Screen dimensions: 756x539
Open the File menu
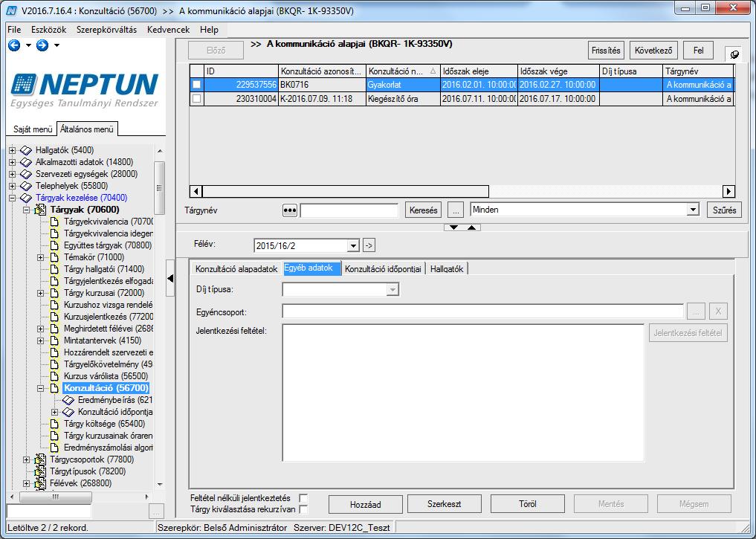click(14, 30)
